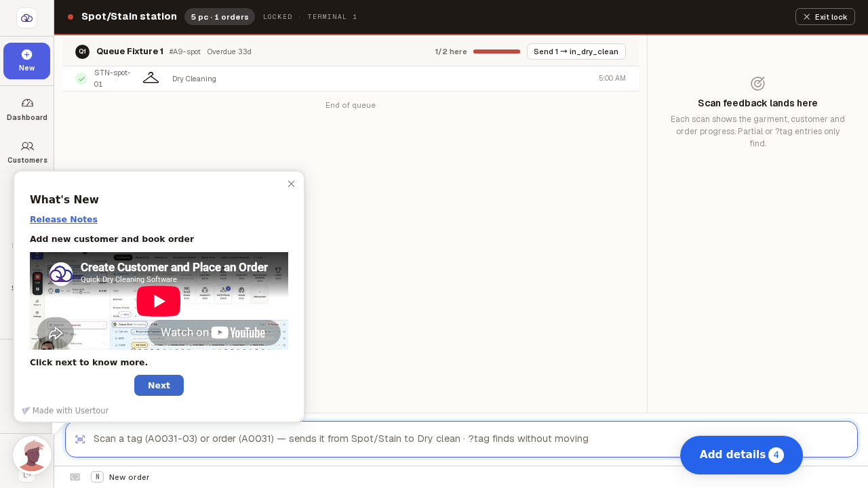Click the barcode scan icon in the scan field
The image size is (868, 488).
(80, 439)
